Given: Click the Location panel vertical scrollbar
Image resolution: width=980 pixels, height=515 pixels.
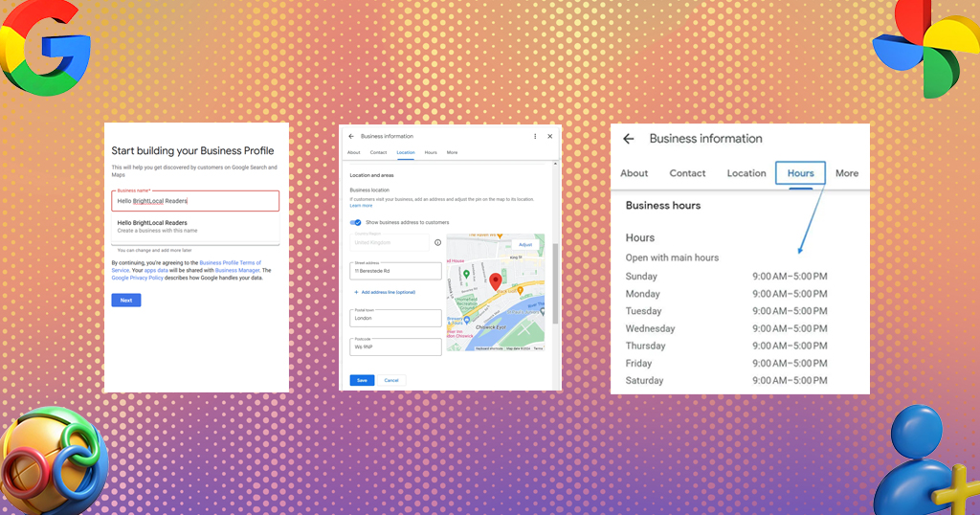Looking at the screenshot, I should (555, 282).
